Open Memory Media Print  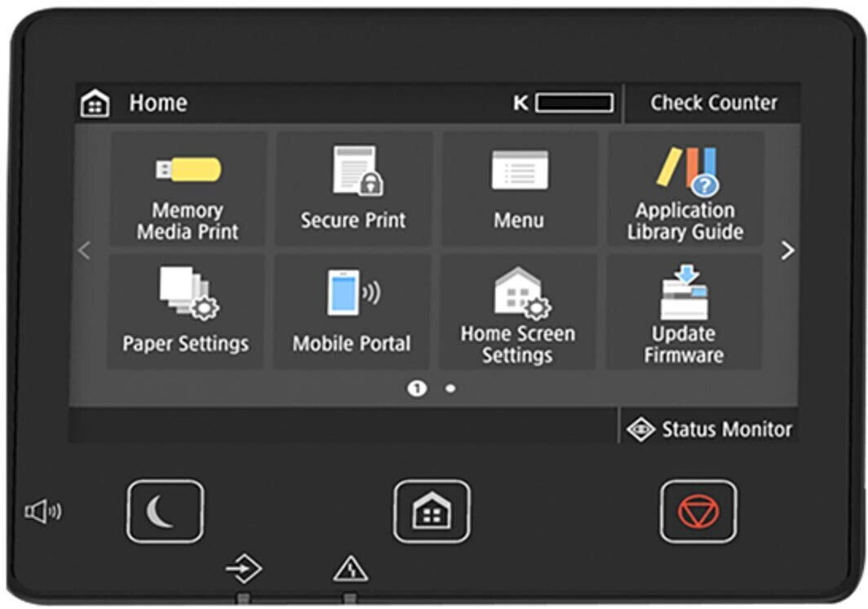188,189
